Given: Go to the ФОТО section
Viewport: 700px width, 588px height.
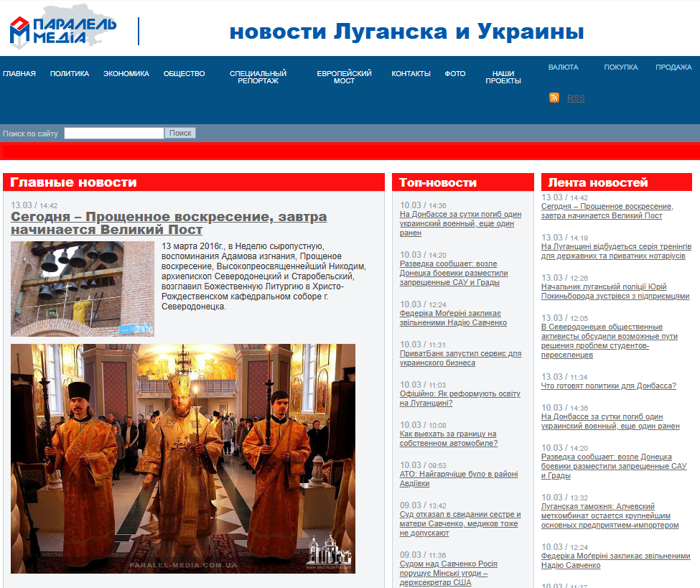Looking at the screenshot, I should tap(454, 73).
